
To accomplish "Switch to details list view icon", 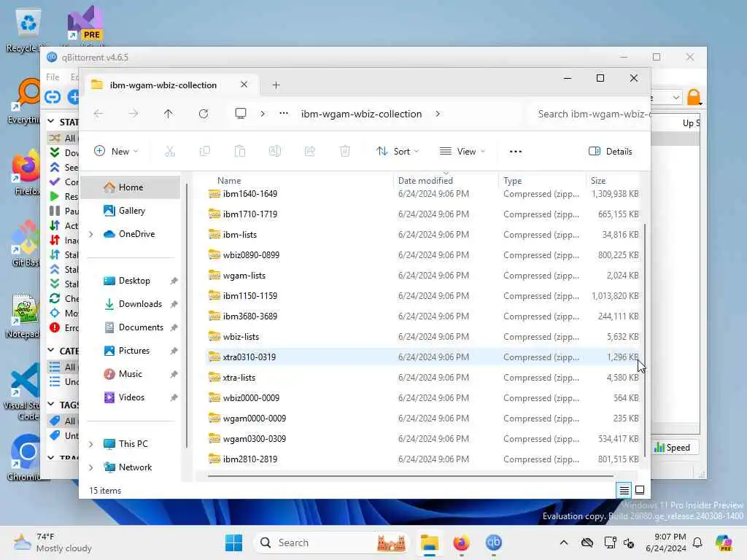I will [x=624, y=490].
